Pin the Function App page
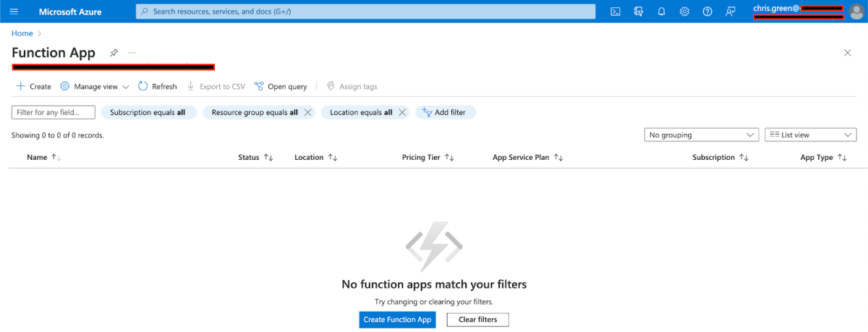 pos(114,53)
